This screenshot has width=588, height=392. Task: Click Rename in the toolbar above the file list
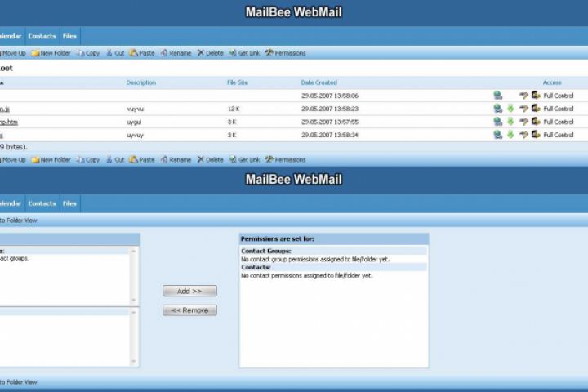click(x=176, y=53)
